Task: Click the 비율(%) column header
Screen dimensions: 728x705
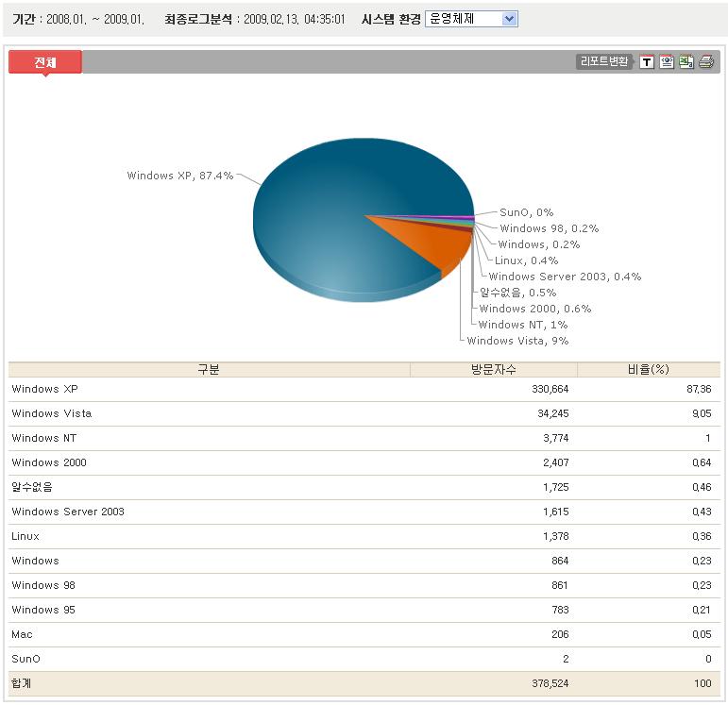Action: (648, 369)
